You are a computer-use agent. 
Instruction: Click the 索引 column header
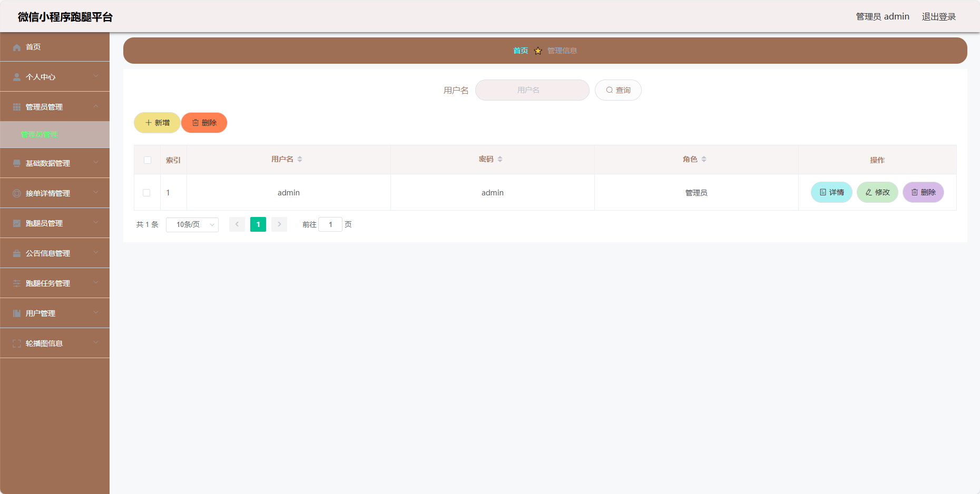click(173, 160)
